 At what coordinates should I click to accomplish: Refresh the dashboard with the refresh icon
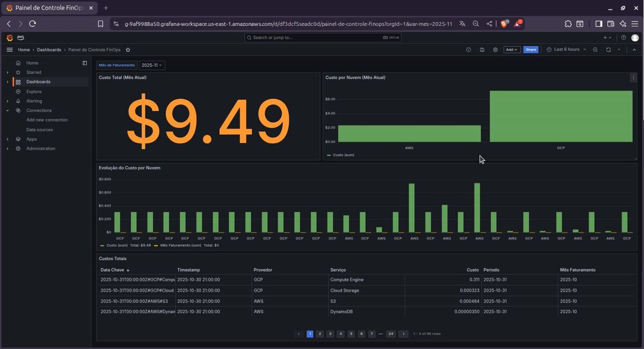(x=608, y=49)
